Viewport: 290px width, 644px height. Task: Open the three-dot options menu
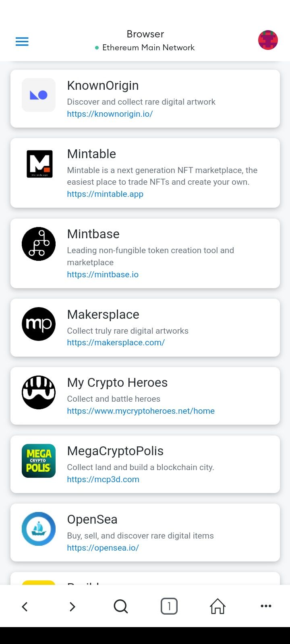pos(266,606)
